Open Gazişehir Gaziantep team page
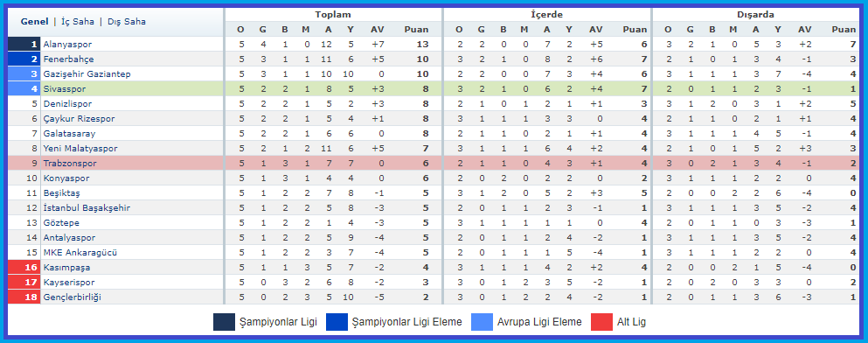 coord(87,73)
